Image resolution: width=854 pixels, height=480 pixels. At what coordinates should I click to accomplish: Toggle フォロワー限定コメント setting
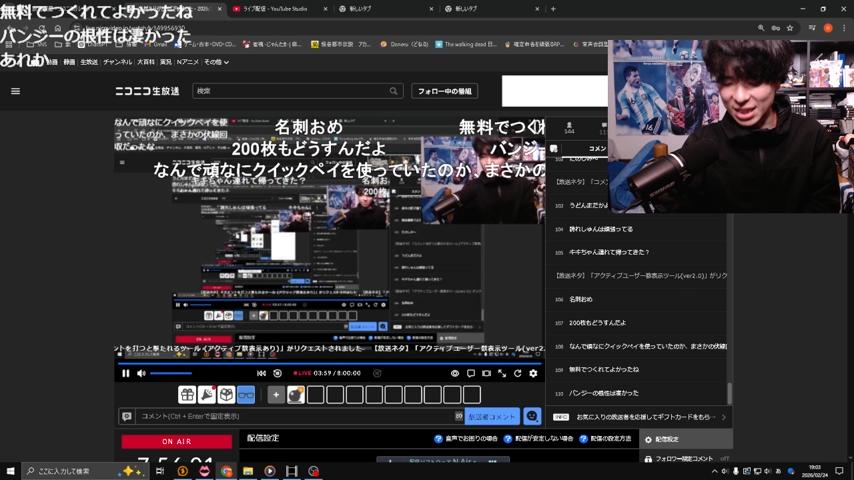[x=686, y=459]
